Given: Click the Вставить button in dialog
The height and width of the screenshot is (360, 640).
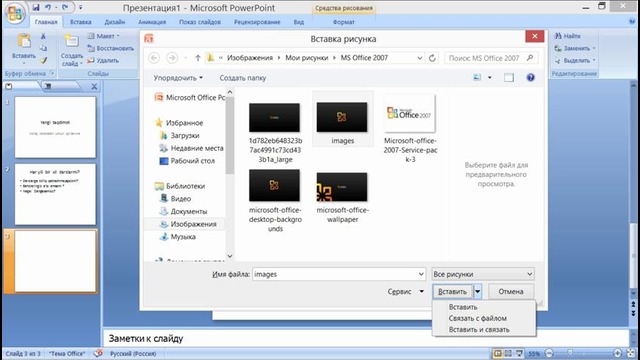Looking at the screenshot, I should point(452,291).
